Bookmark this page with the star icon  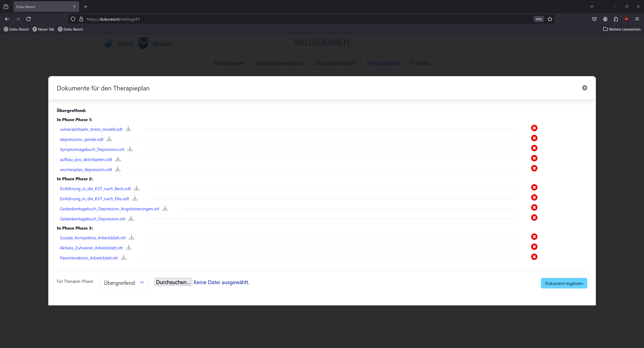point(550,19)
